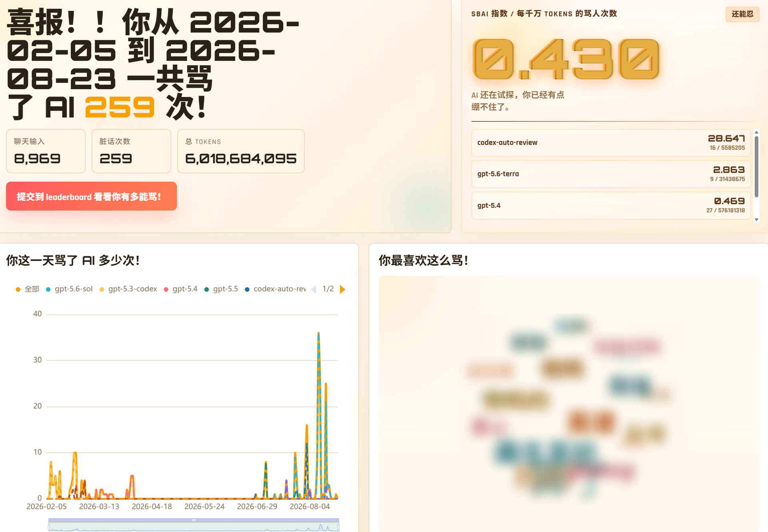Click the 2026-08-04 x-axis label

coord(310,506)
